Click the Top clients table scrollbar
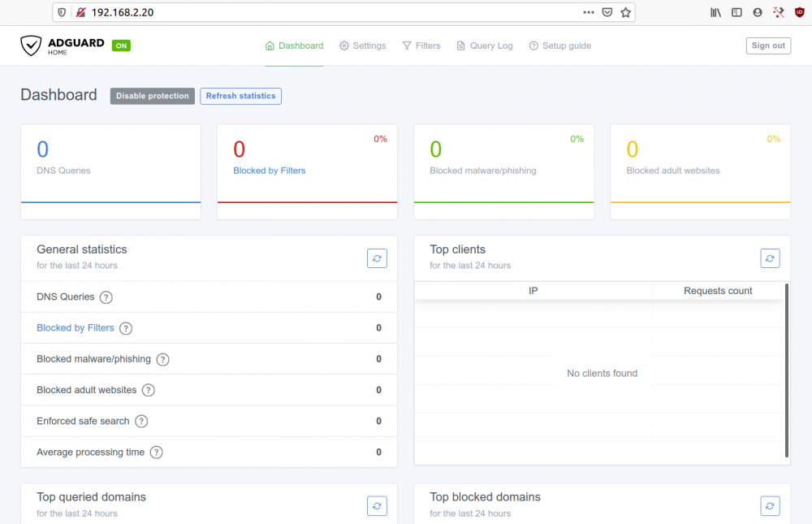Image resolution: width=812 pixels, height=524 pixels. [787, 370]
